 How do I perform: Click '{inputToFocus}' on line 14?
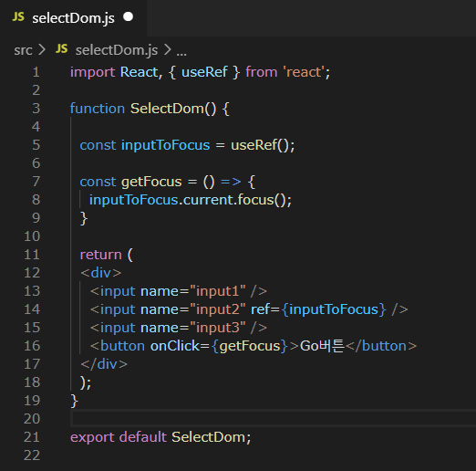(334, 309)
